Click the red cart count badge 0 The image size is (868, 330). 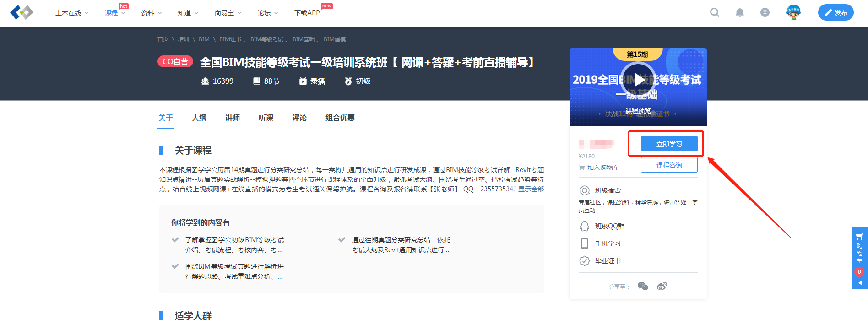point(859,272)
